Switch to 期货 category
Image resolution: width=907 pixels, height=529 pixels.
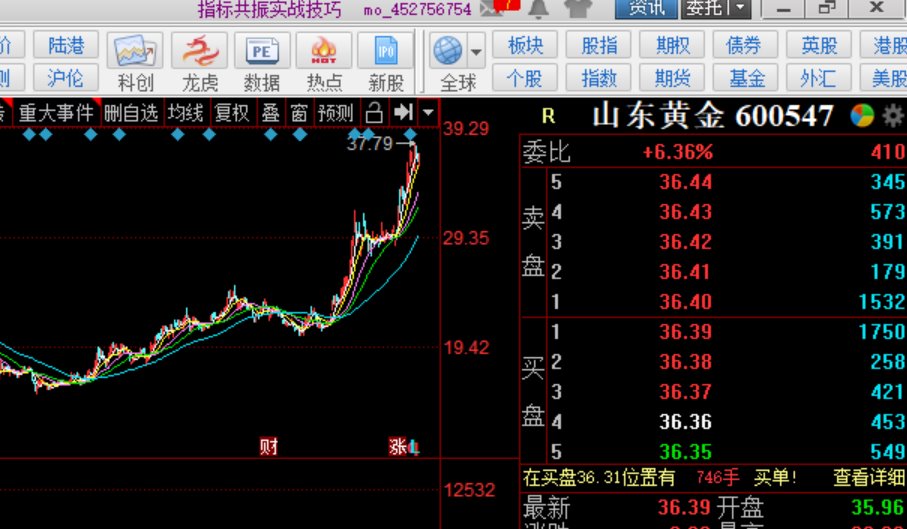pos(672,77)
